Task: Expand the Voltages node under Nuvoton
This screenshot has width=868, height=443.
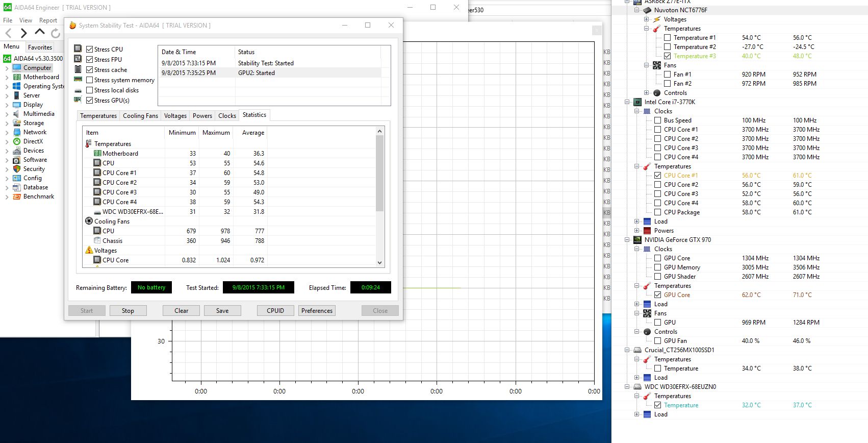Action: (646, 19)
